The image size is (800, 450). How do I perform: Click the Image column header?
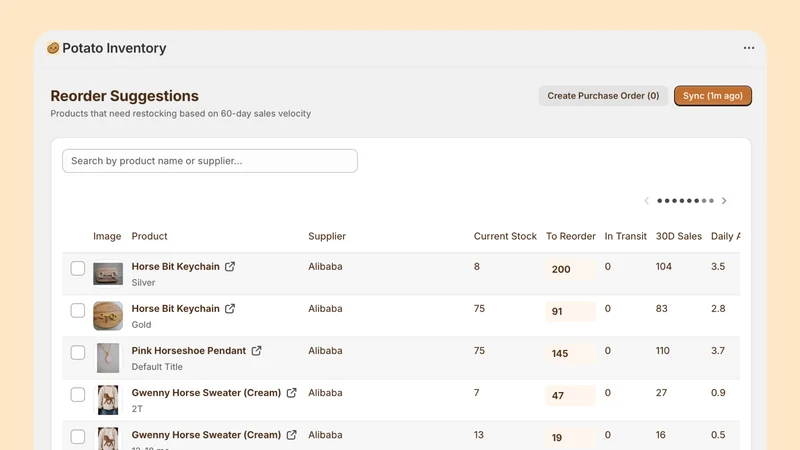click(107, 236)
